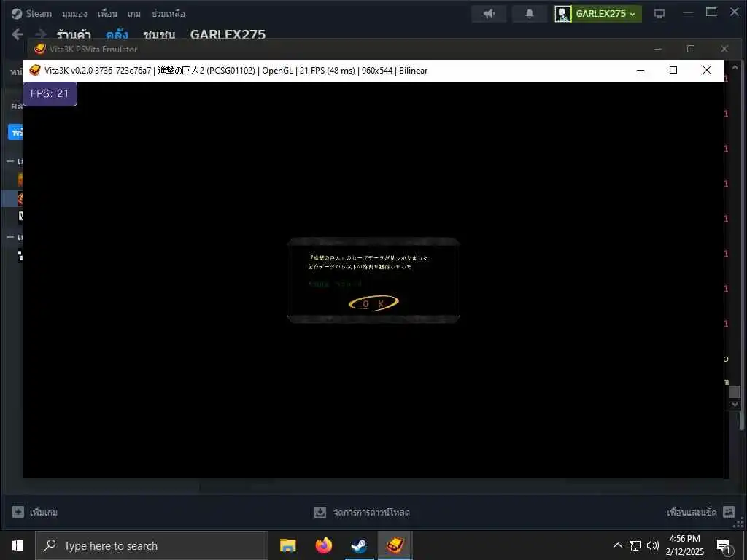Click the FPS: 21 overlay badge
Image resolution: width=747 pixels, height=560 pixels.
click(50, 93)
